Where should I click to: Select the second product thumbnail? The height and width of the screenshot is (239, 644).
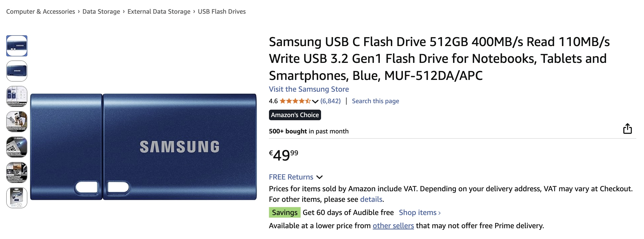(x=17, y=71)
